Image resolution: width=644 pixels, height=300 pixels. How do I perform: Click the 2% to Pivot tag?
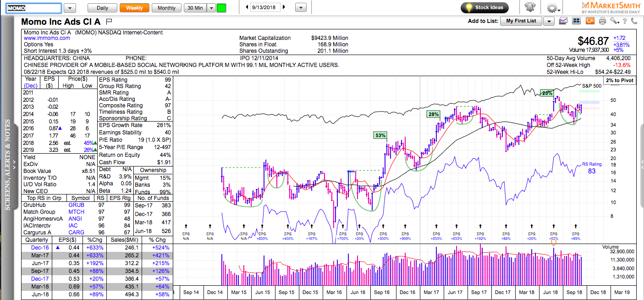tap(619, 80)
